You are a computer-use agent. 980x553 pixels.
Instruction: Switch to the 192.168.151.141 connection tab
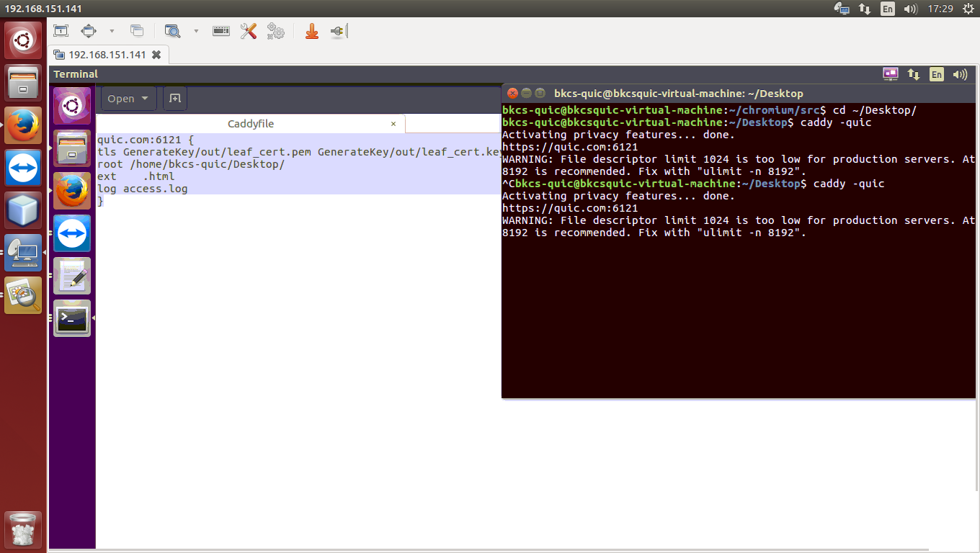(108, 54)
